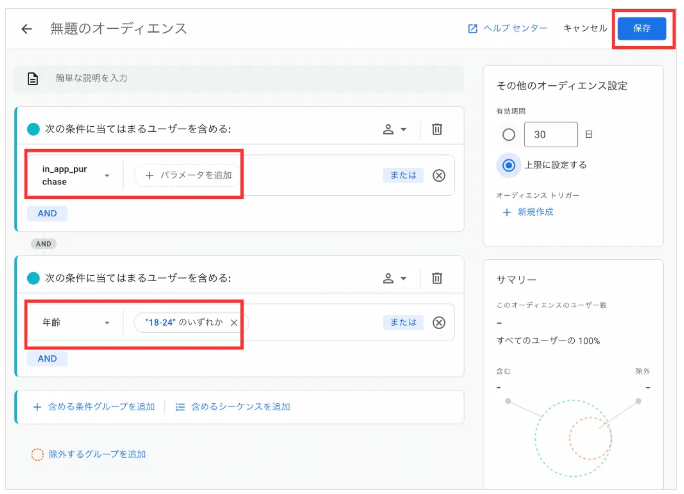
Task: Click the back arrow beside 無題のオーディエンス
Action: (x=27, y=28)
